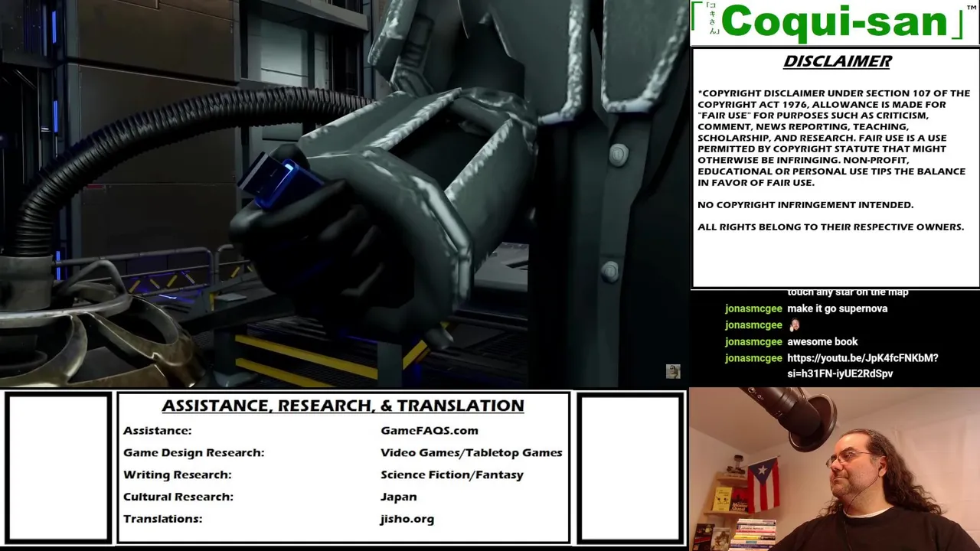Click the 'Writing Research:' label
The width and height of the screenshot is (980, 551).
pyautogui.click(x=178, y=474)
